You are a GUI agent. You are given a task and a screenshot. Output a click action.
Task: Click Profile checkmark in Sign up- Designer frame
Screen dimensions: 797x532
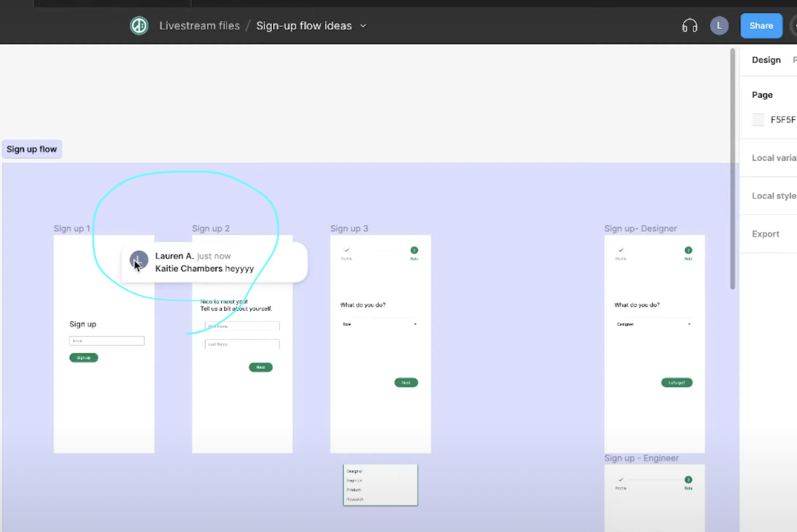[621, 250]
